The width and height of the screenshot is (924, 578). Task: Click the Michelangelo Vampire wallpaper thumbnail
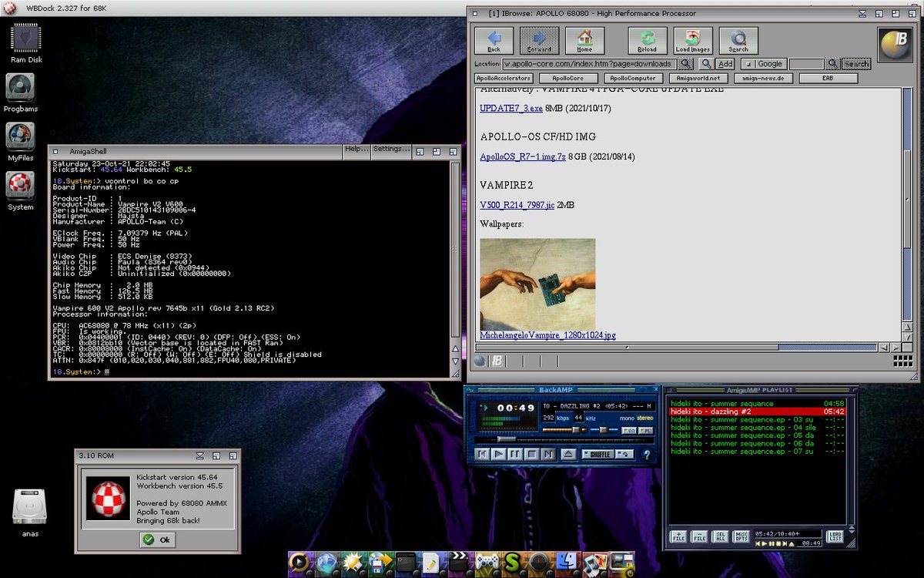(537, 284)
